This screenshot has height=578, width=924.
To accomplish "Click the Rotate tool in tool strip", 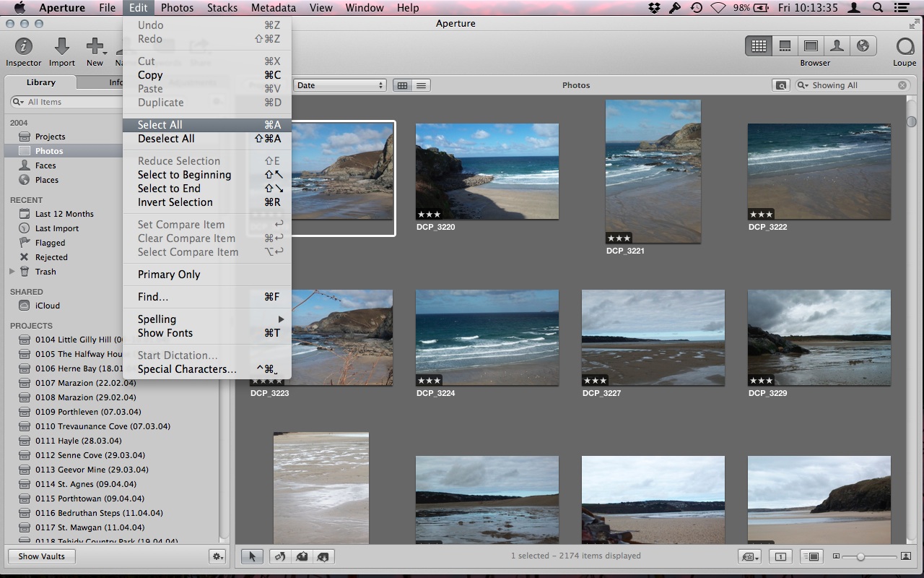I will (280, 556).
